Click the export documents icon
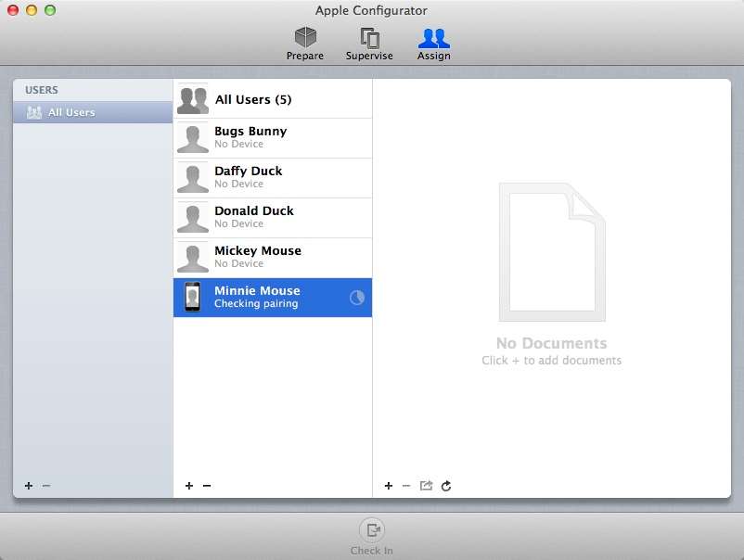This screenshot has width=744, height=560. (x=426, y=485)
